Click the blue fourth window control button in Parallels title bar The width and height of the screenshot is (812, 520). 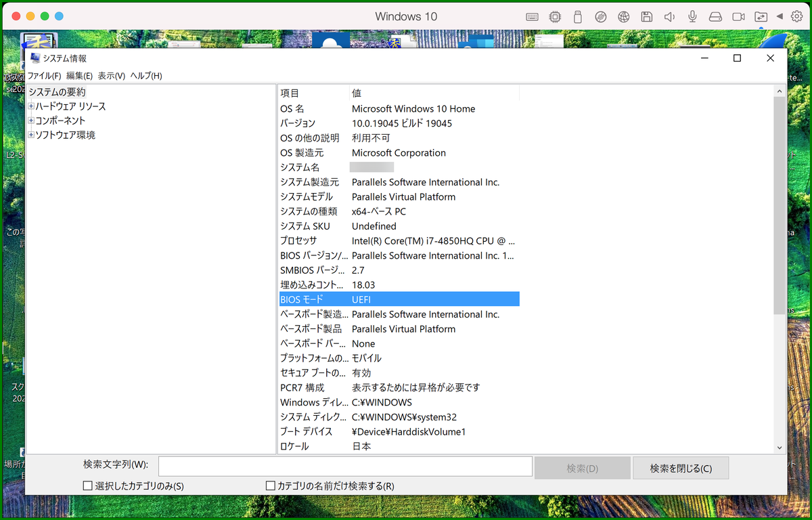coord(59,16)
